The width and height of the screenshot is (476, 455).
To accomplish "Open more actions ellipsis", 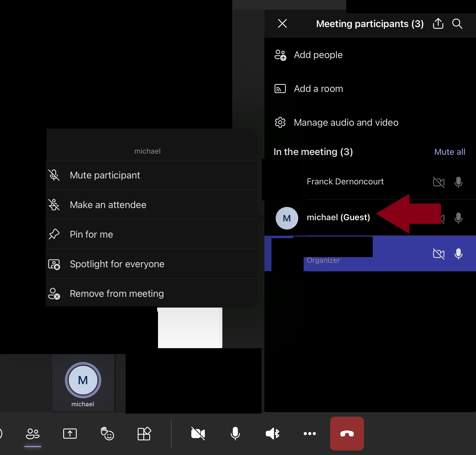I will coord(310,434).
